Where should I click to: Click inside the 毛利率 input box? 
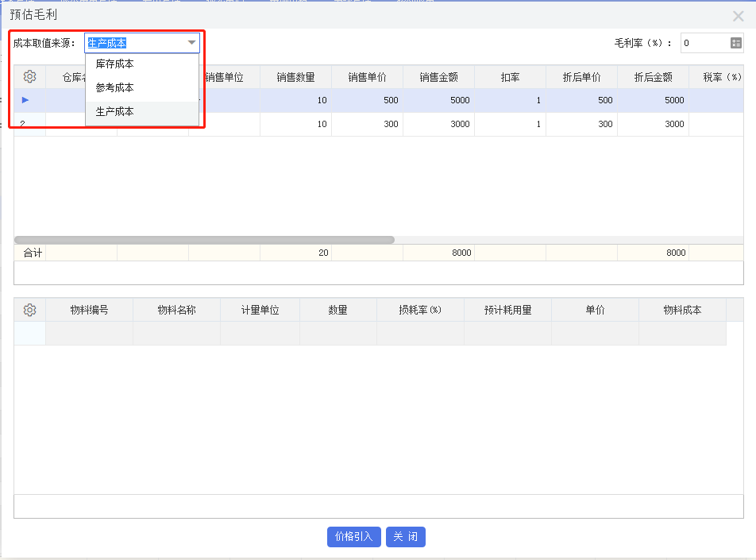[x=703, y=44]
